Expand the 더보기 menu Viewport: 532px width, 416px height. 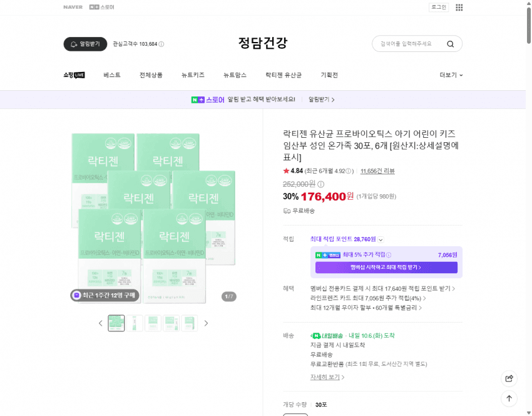coord(451,75)
